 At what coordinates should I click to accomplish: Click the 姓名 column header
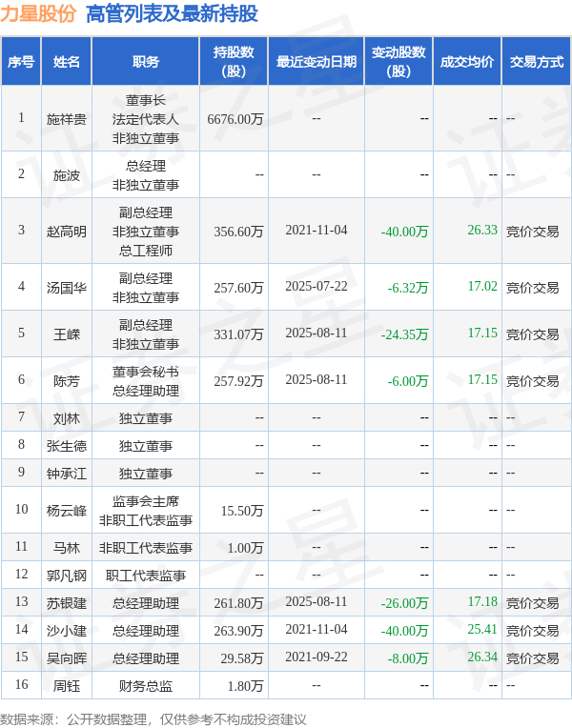point(67,62)
